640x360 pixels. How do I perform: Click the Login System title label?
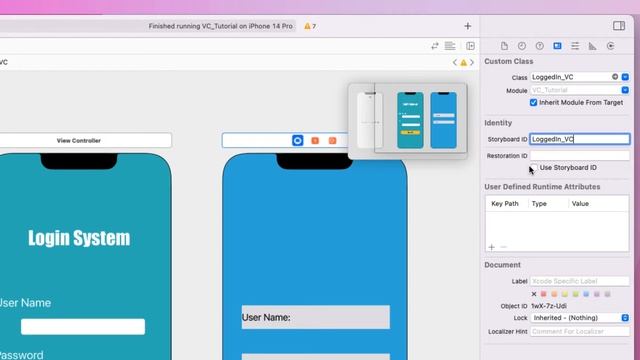coord(79,238)
